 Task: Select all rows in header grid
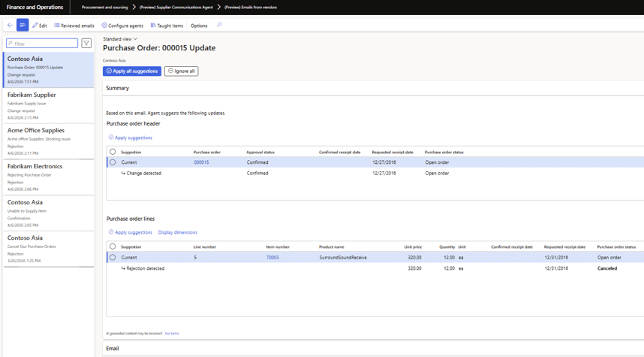[113, 152]
